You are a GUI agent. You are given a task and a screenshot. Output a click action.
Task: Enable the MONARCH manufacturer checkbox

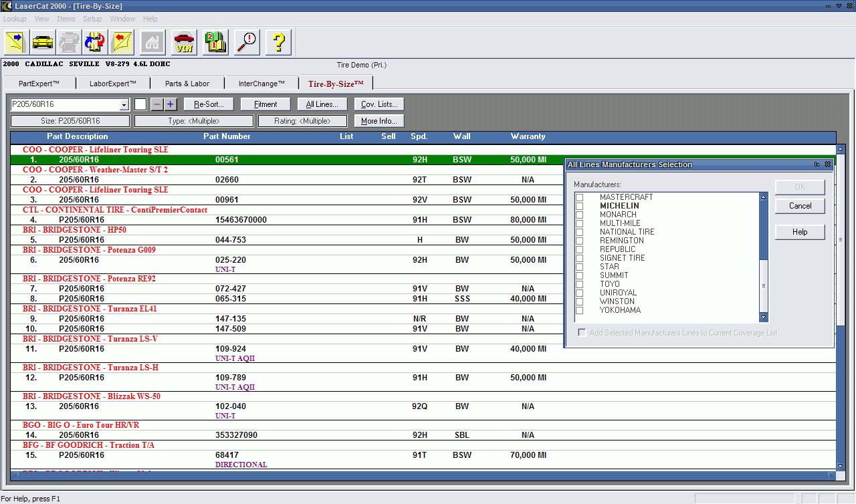click(x=580, y=215)
